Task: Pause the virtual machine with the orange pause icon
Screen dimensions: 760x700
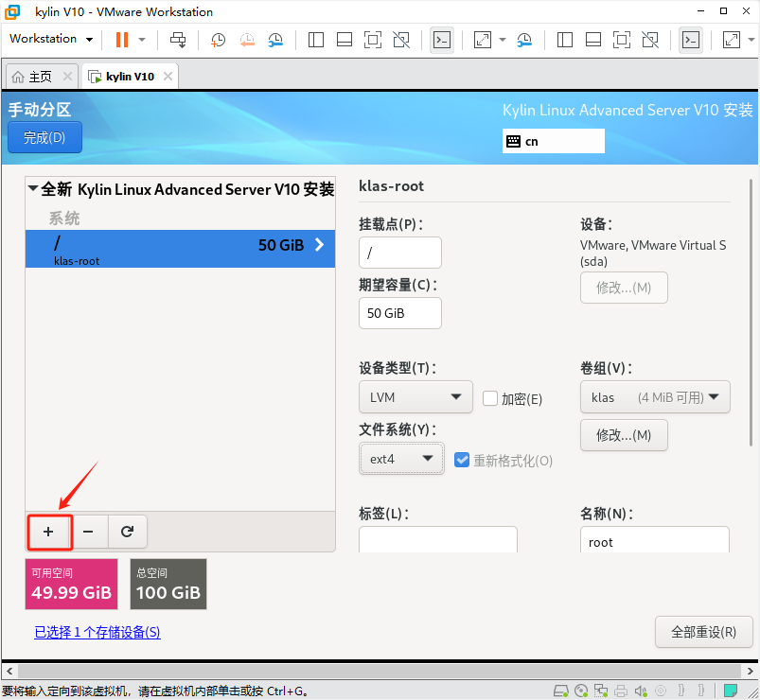Action: (x=122, y=40)
